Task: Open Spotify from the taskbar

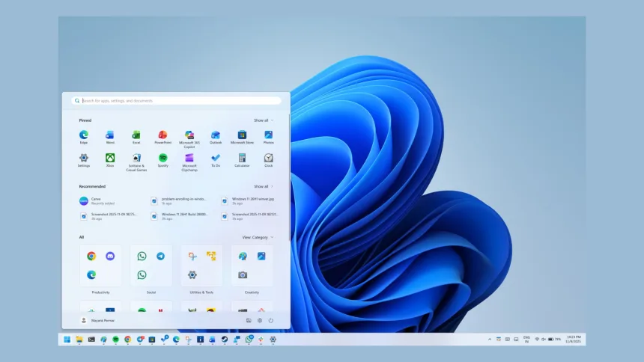Action: click(116, 340)
